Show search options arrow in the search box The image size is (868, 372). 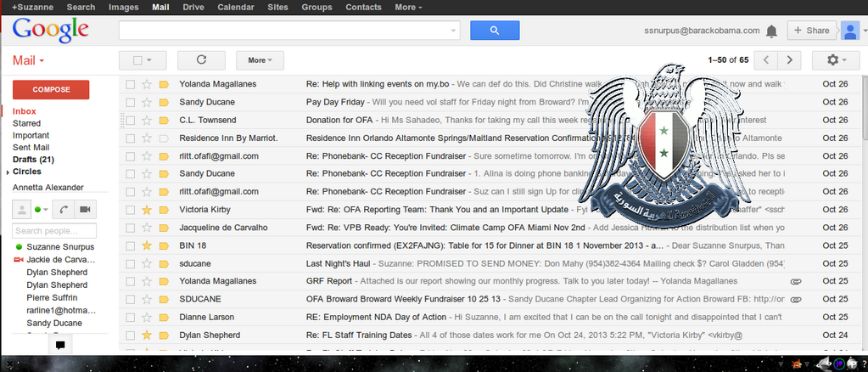(454, 31)
